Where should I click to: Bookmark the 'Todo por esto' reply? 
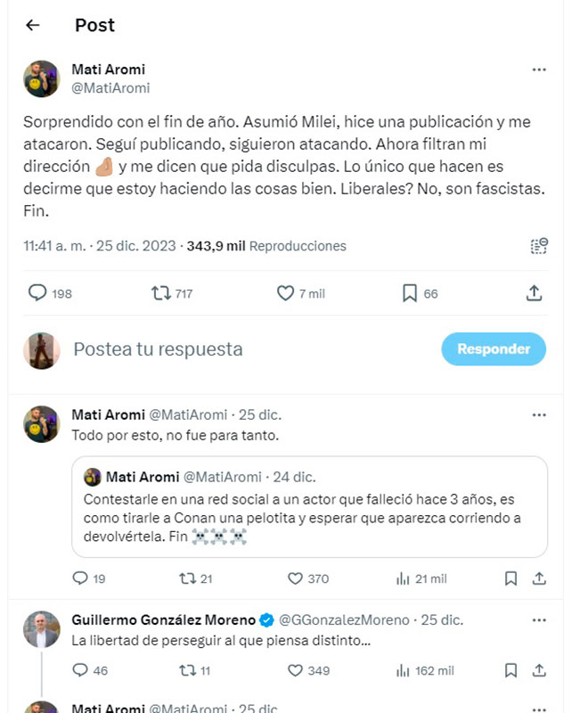tap(510, 578)
